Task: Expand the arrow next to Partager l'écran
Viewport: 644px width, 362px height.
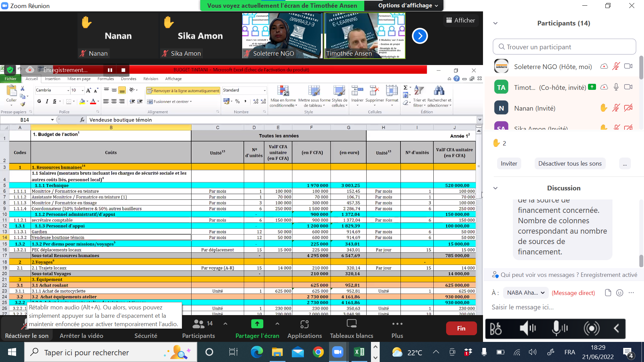Action: click(277, 323)
